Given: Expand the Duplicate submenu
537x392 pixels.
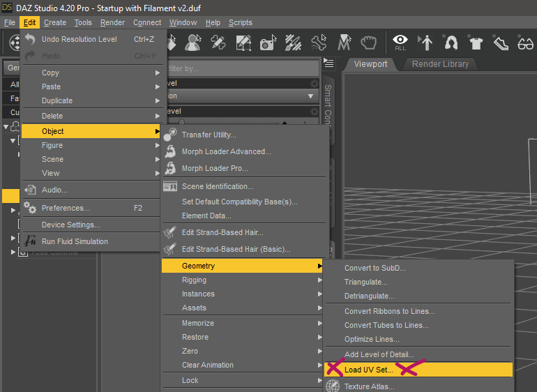Looking at the screenshot, I should click(91, 100).
